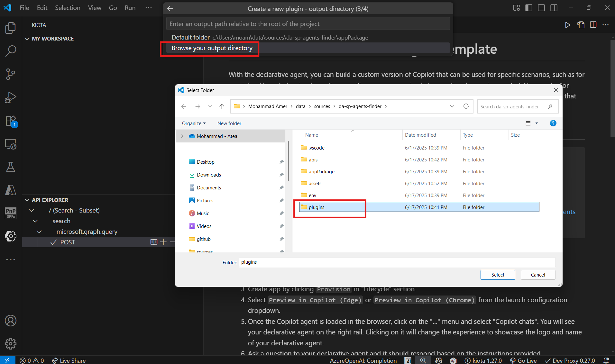The width and height of the screenshot is (615, 364).
Task: Open Run and Debug view
Action: [11, 97]
